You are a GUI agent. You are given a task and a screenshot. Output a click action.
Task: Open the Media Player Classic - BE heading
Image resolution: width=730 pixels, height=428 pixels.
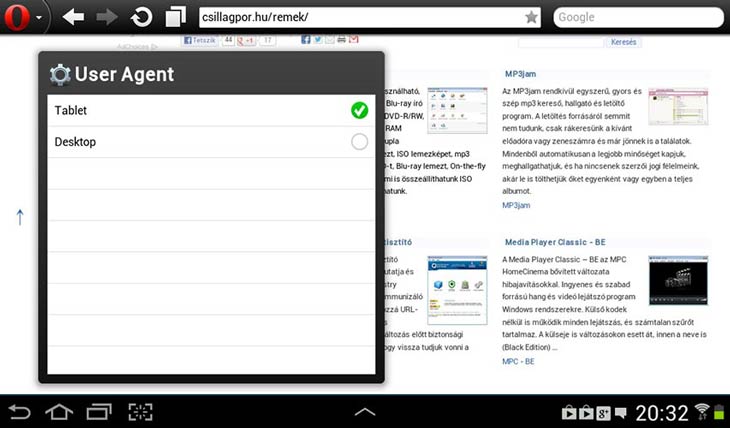(555, 242)
